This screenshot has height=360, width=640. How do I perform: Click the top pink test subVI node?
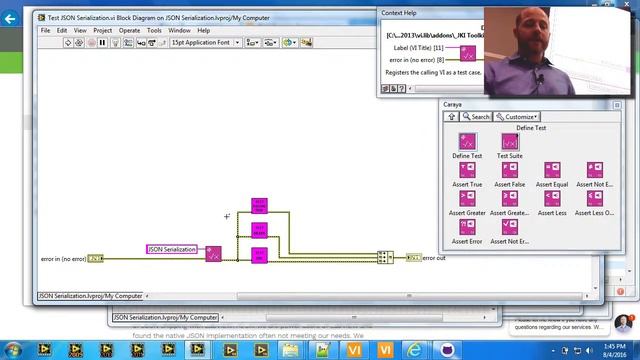259,206
